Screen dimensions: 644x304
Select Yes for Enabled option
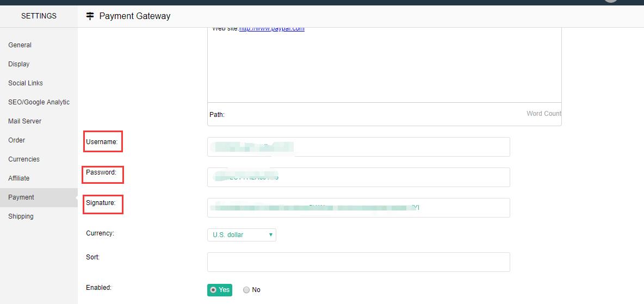[214, 290]
